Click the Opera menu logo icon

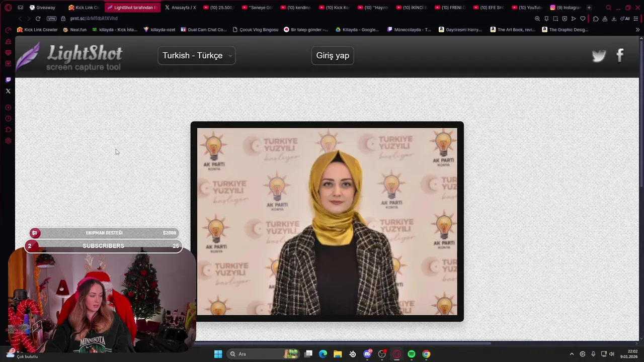point(8,8)
